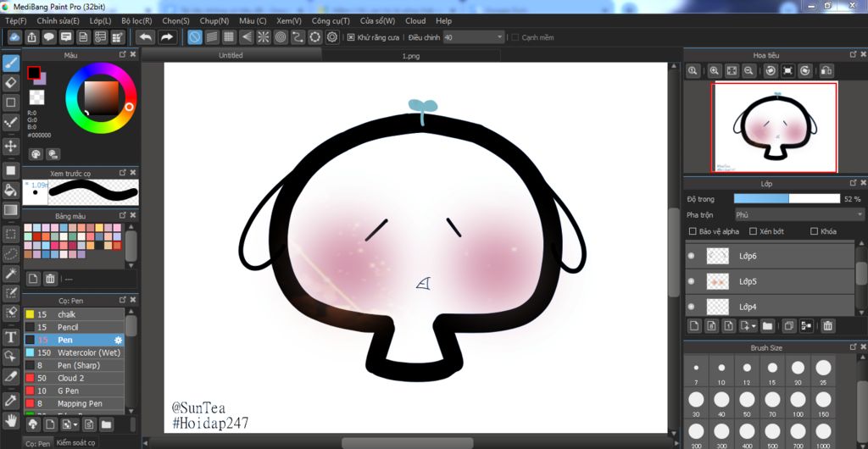Select the Magic Wand tool
868x449 pixels.
point(10,273)
